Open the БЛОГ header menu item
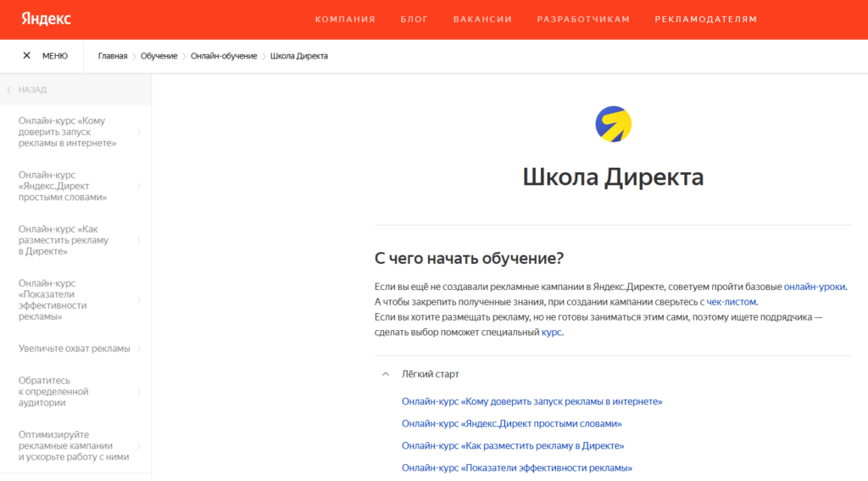The image size is (868, 481). click(415, 20)
